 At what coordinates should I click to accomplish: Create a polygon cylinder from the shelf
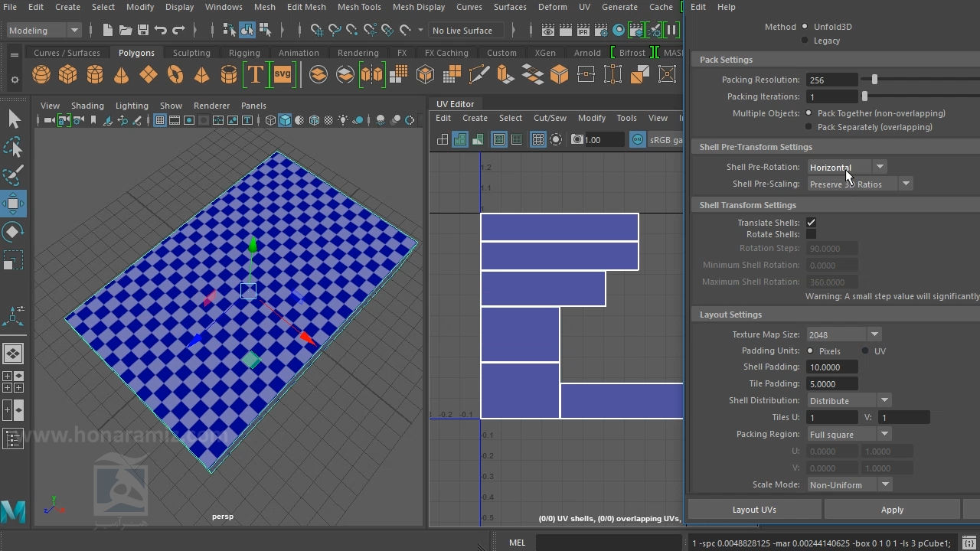click(95, 74)
